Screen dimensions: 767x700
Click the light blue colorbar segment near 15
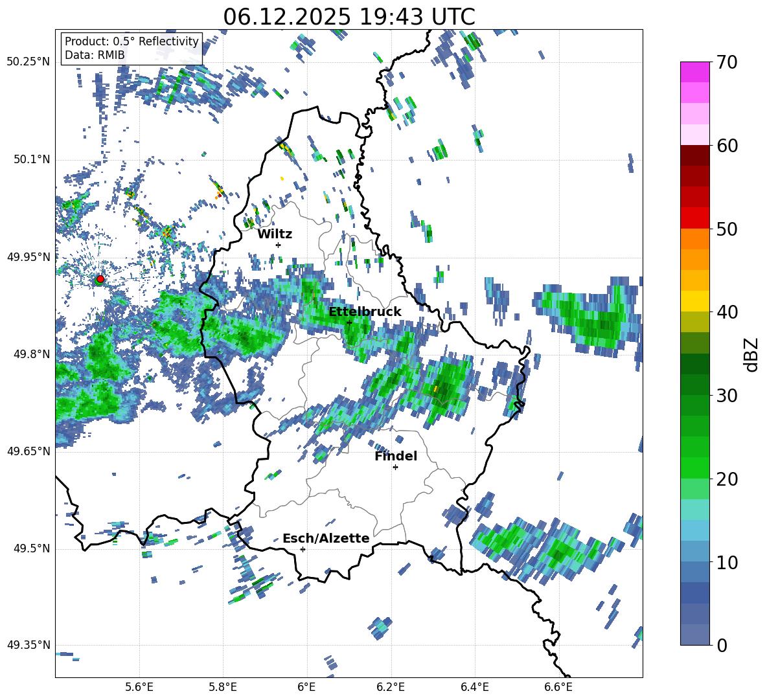(694, 530)
